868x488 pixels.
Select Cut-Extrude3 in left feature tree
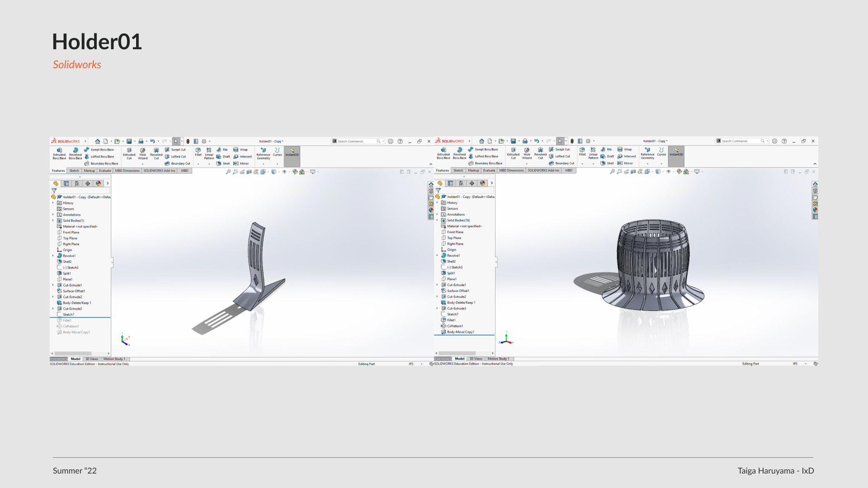[72, 309]
